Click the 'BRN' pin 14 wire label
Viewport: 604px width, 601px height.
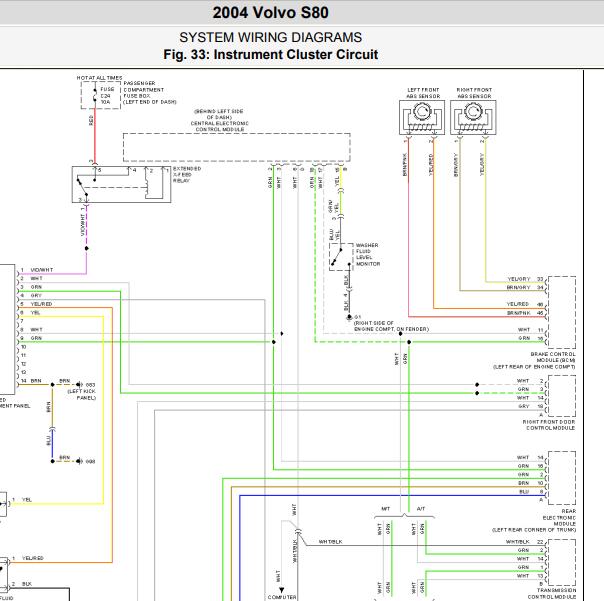[36, 381]
